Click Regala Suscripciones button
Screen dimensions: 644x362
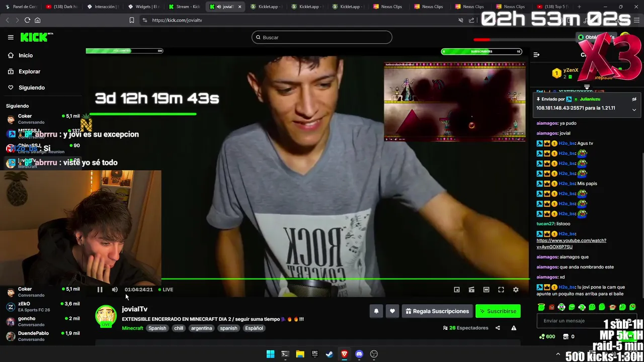(x=437, y=311)
